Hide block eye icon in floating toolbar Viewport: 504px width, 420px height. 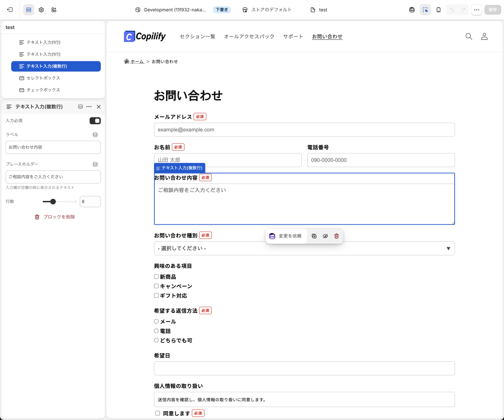(325, 236)
